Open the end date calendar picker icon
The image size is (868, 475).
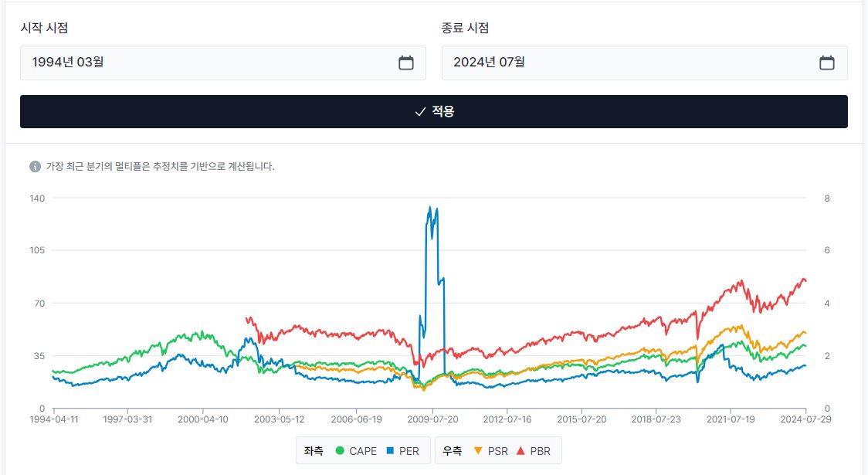827,63
